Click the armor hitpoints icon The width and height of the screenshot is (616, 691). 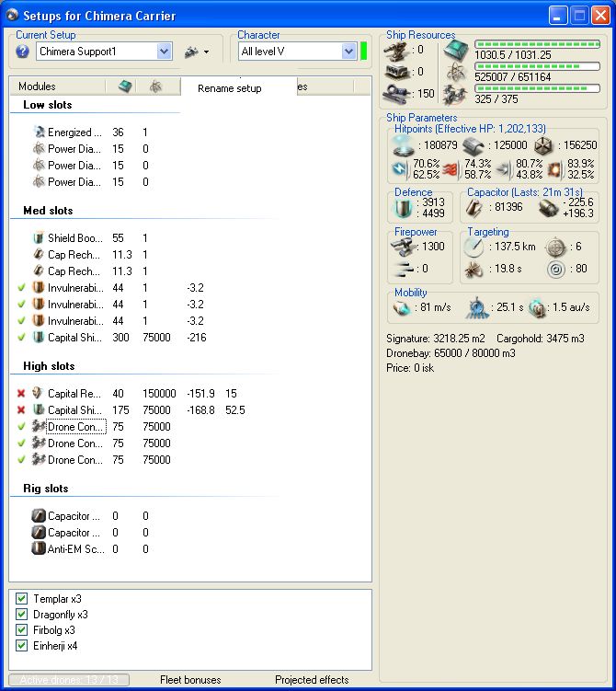coord(473,145)
